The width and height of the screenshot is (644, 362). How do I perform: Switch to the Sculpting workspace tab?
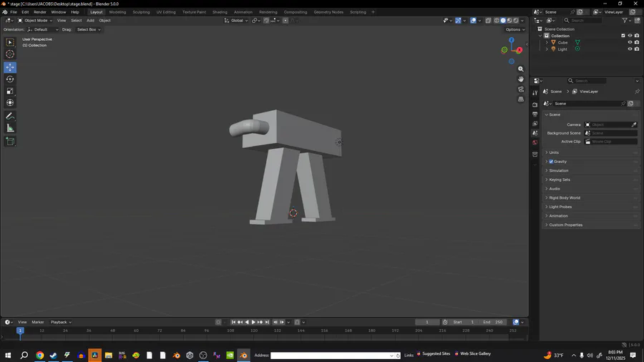pos(141,12)
